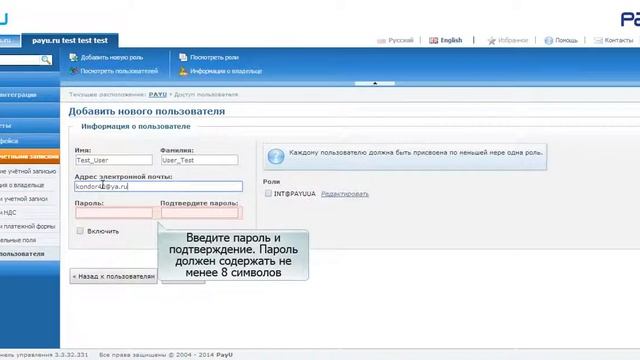Click the Подтвердите пароль input field
Viewport: 640px width, 360px height.
click(200, 213)
